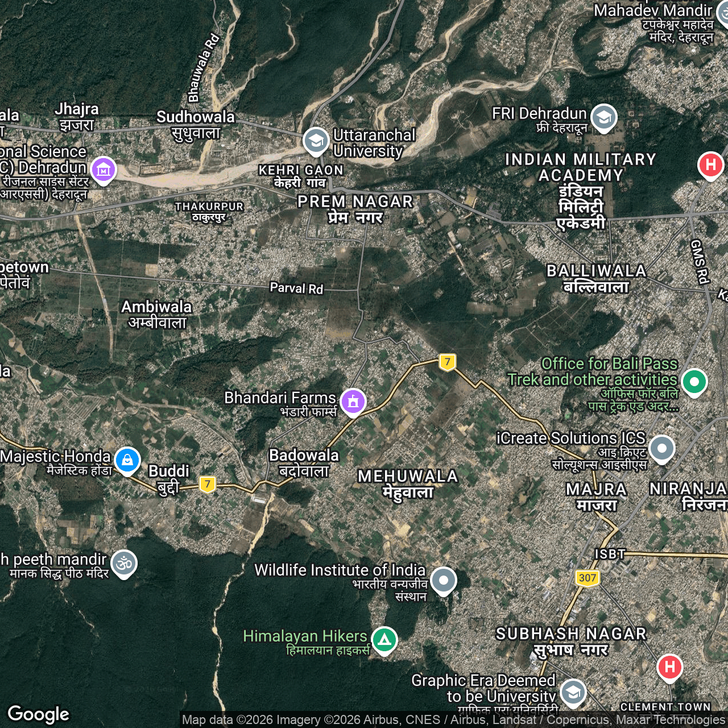Click the route 7 shield near Buddi
Image resolution: width=728 pixels, height=728 pixels.
pyautogui.click(x=208, y=484)
